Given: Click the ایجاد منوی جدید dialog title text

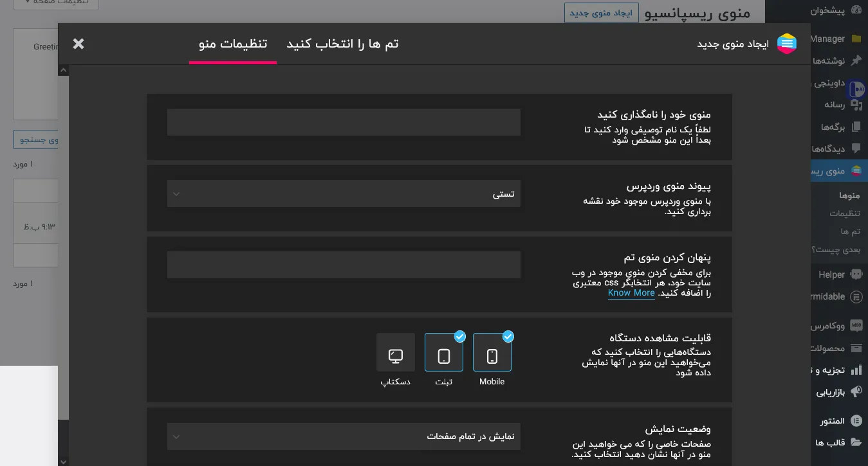Looking at the screenshot, I should 733,44.
